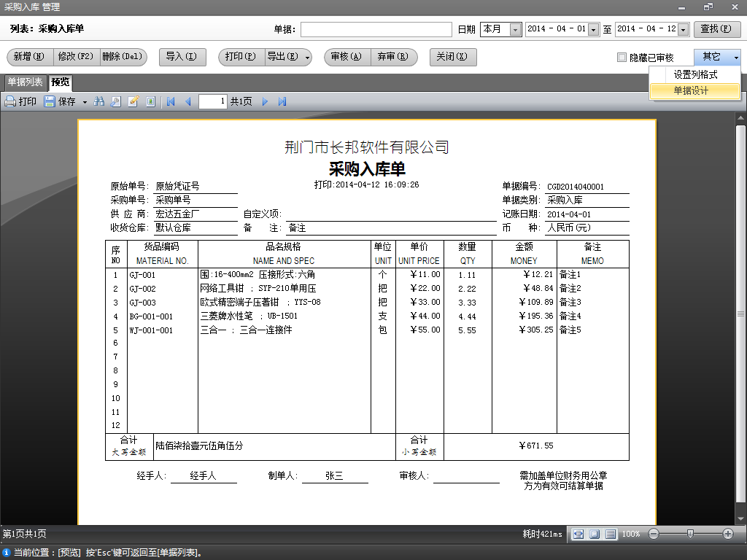The height and width of the screenshot is (560, 747).
Task: Click the print icon in preview toolbar
Action: 20,102
